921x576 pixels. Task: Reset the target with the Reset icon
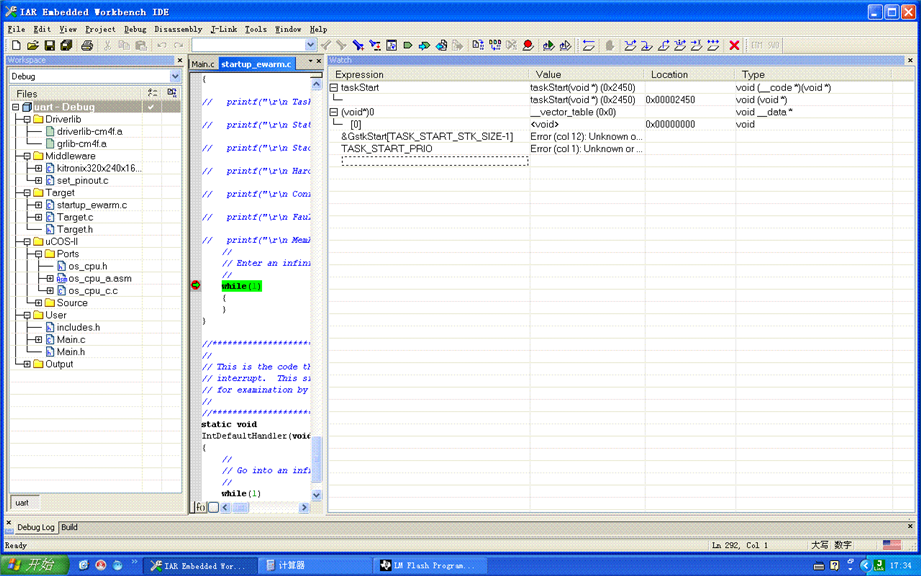pos(589,45)
